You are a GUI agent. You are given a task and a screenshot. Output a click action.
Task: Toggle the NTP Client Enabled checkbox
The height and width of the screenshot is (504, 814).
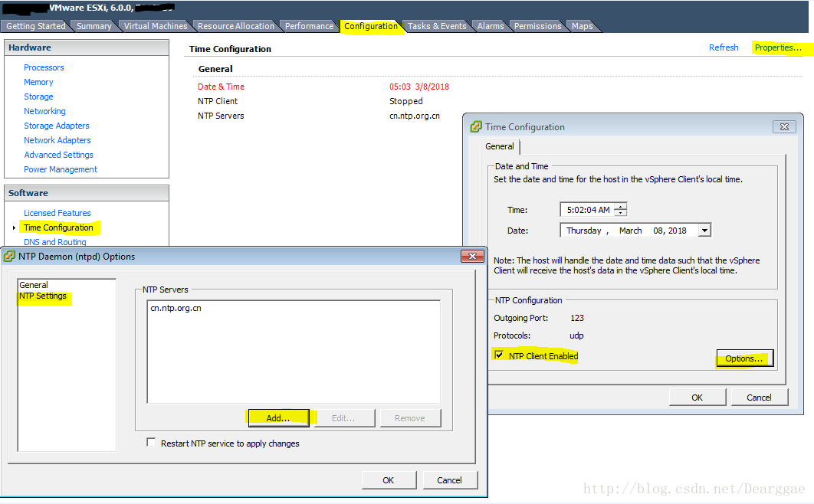pos(499,355)
